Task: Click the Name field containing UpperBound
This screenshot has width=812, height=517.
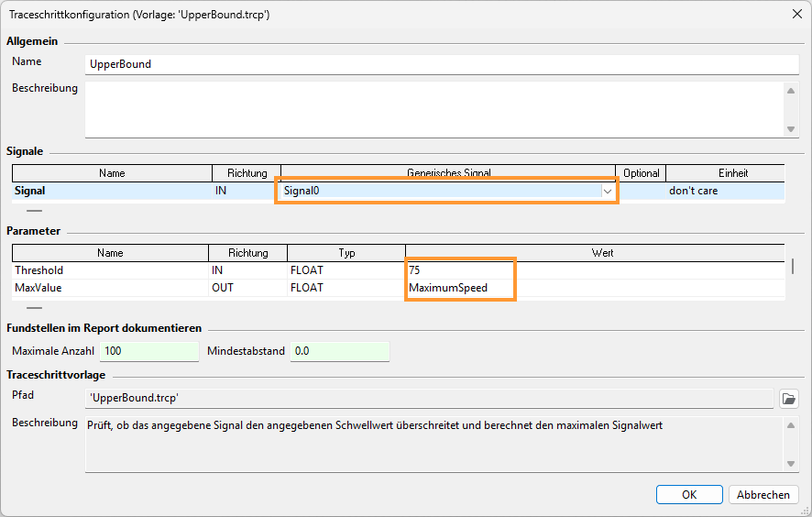Action: pos(442,64)
